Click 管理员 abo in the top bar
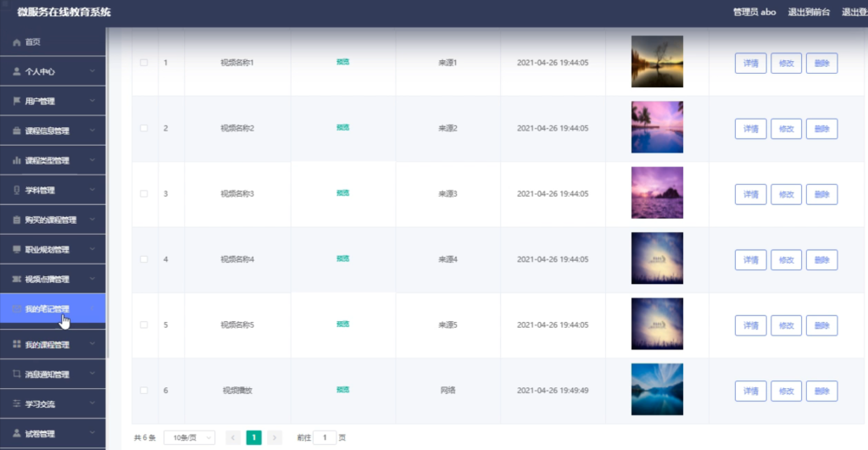Image resolution: width=868 pixels, height=450 pixels. (754, 12)
